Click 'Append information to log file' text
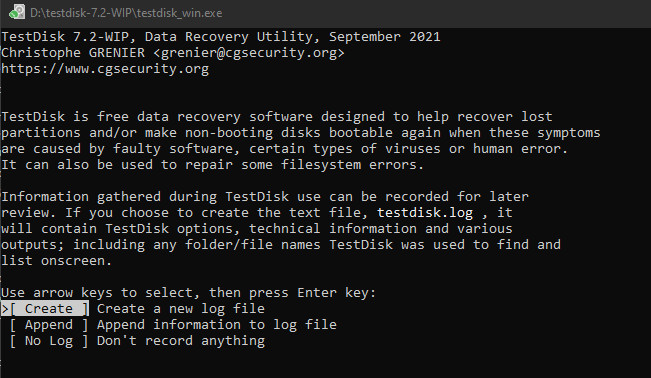Viewport: 651px width, 378px height. (217, 325)
